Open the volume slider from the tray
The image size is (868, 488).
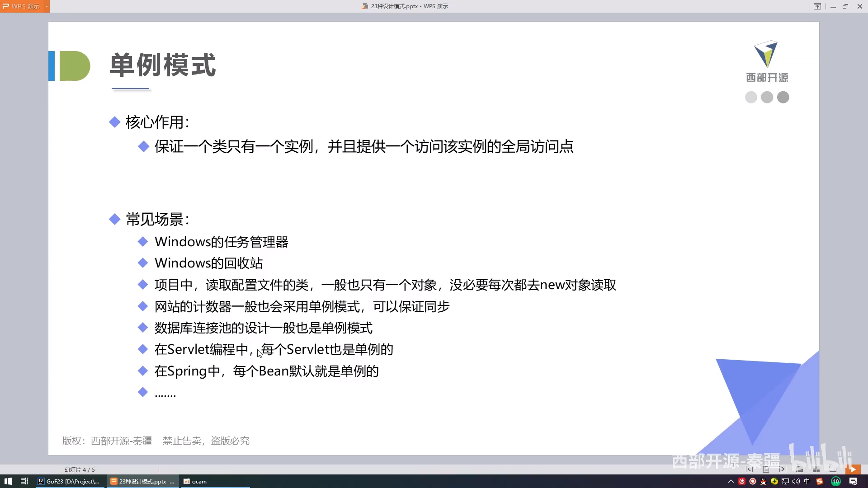(796, 480)
